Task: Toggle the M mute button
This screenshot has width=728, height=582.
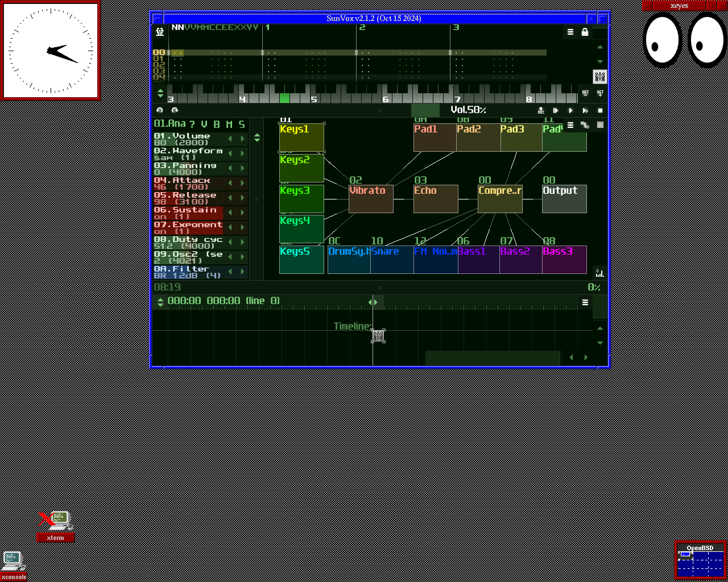Action: tap(229, 124)
